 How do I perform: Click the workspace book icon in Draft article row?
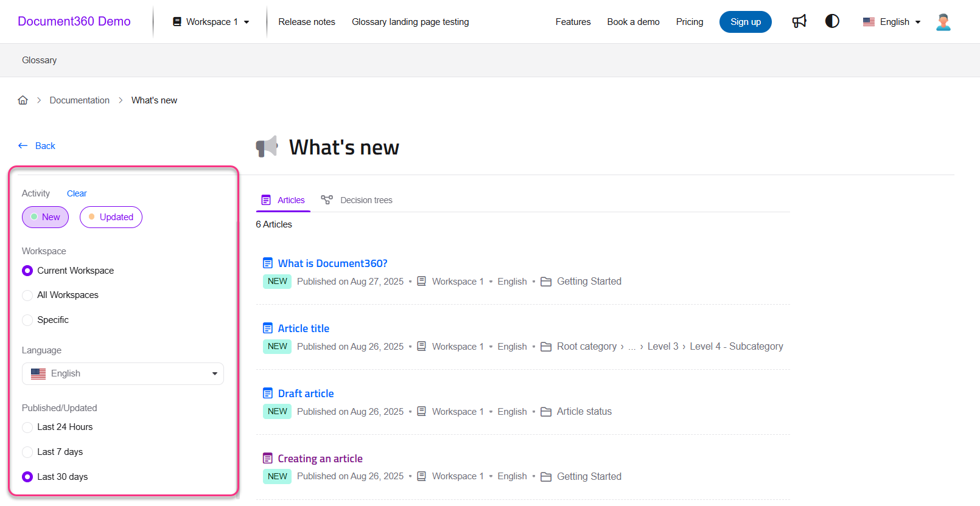[421, 412]
